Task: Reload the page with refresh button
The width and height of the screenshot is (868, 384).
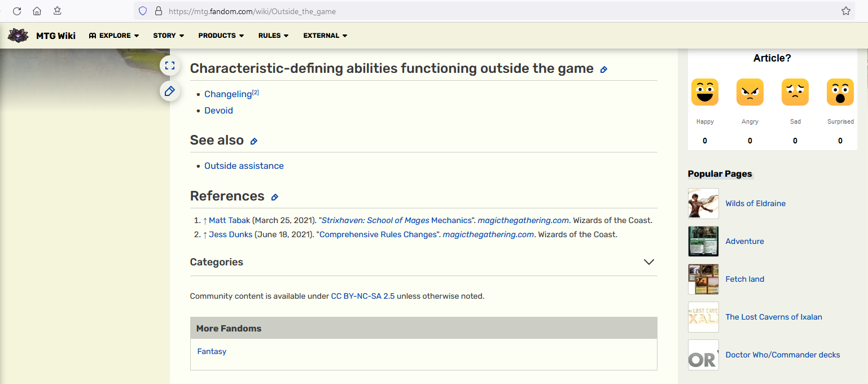Action: click(17, 11)
